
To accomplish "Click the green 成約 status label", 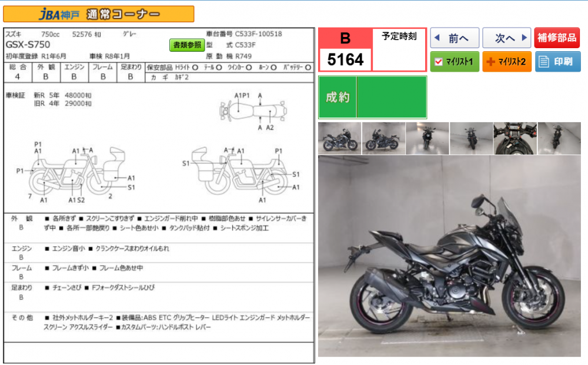I will 338,98.
